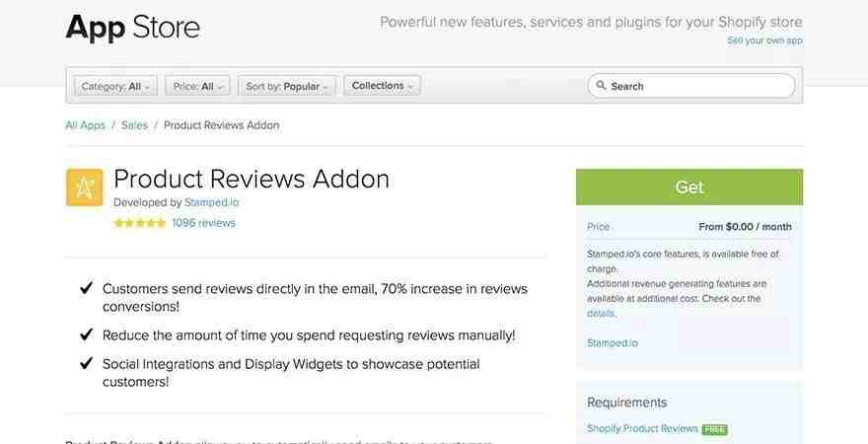
Task: Click the checkmark beside 'Reduce the amount of time'
Action: [x=87, y=334]
